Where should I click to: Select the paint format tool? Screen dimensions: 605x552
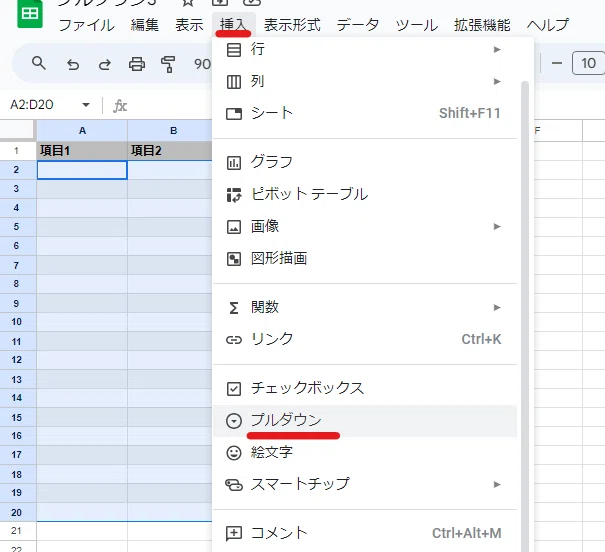pyautogui.click(x=168, y=64)
